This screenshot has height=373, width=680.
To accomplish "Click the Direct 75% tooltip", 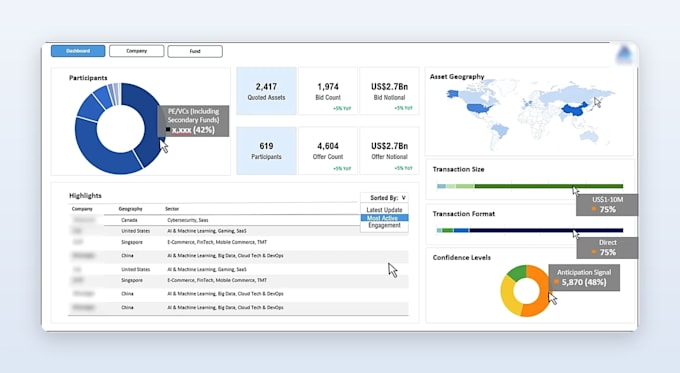I will (x=607, y=248).
